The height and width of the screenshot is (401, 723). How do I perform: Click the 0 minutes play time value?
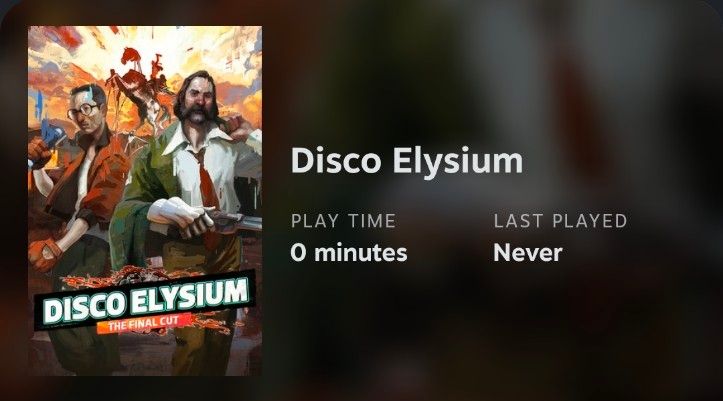(349, 253)
